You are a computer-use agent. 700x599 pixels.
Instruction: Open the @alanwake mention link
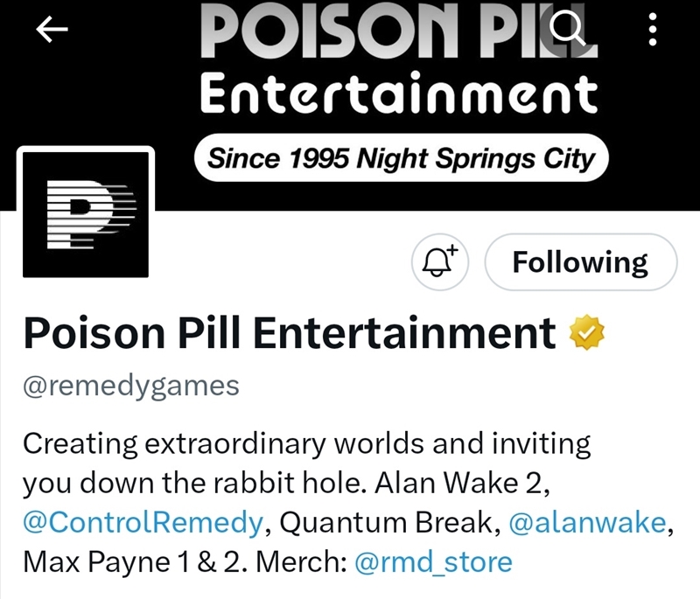587,522
